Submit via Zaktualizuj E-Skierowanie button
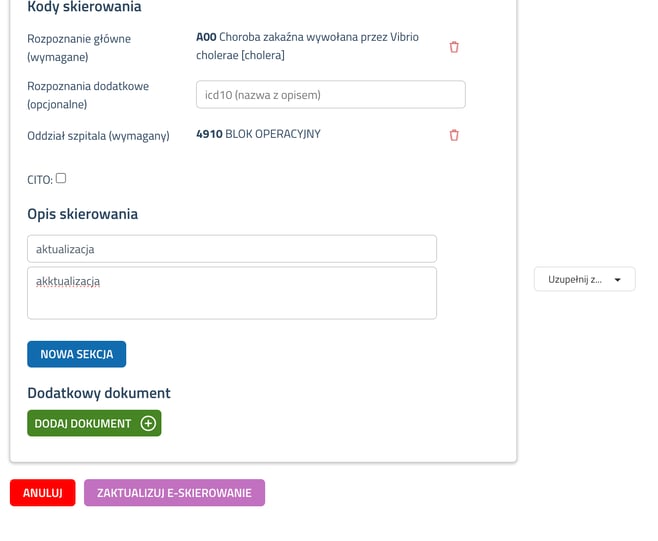The height and width of the screenshot is (541, 658). coord(174,493)
